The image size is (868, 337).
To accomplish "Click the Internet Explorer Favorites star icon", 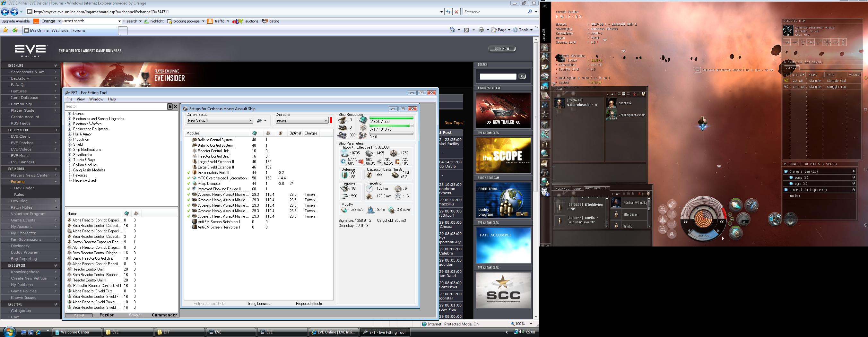I will [x=5, y=30].
